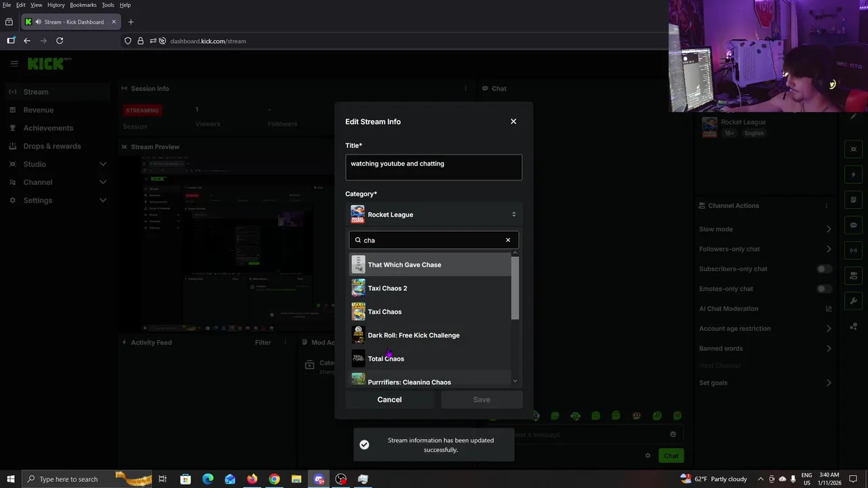Open Achievements in the sidebar
The width and height of the screenshot is (868, 488).
[x=58, y=128]
